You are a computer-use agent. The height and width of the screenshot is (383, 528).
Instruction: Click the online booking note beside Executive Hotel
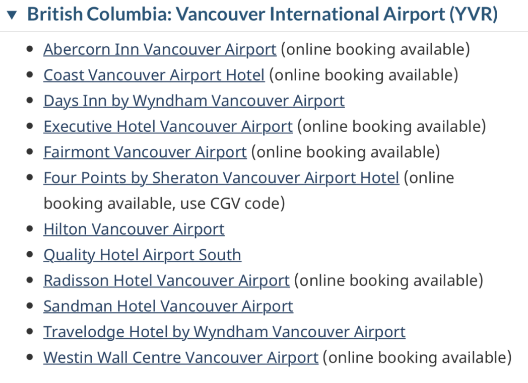point(392,127)
